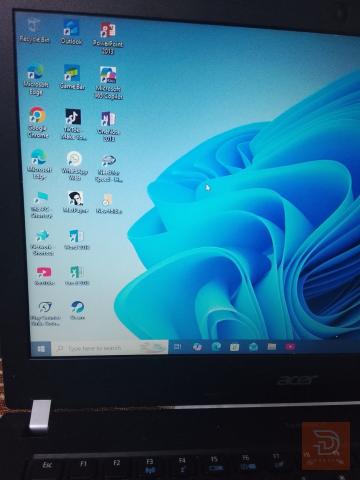Open File Explorer from the taskbar
Image resolution: width=360 pixels, height=480 pixels.
click(272, 347)
